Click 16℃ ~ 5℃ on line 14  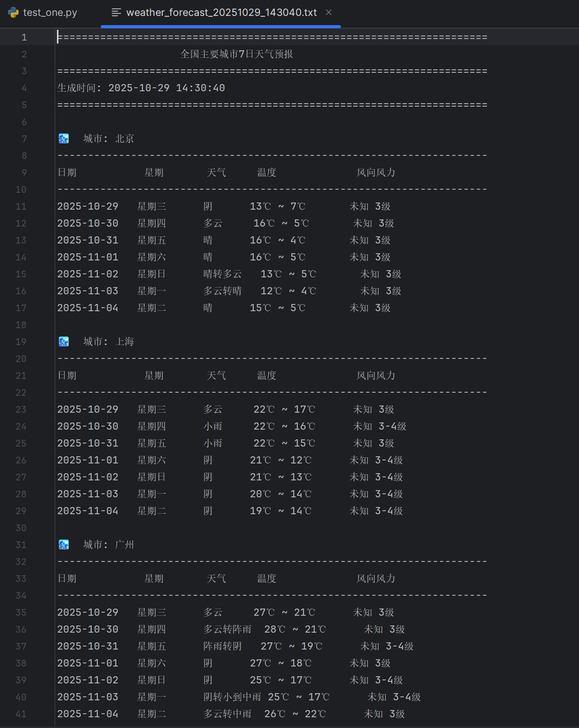click(x=277, y=257)
